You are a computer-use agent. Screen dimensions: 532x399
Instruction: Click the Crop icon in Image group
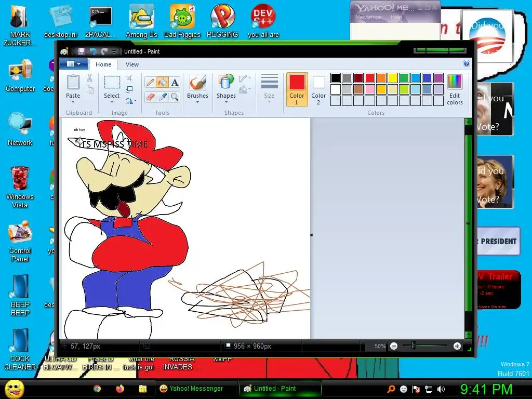[x=129, y=78]
